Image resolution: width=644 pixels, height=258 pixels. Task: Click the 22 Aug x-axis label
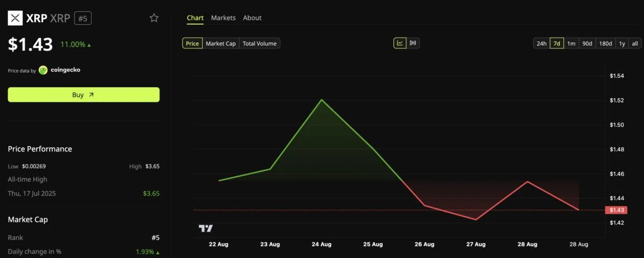pos(218,244)
